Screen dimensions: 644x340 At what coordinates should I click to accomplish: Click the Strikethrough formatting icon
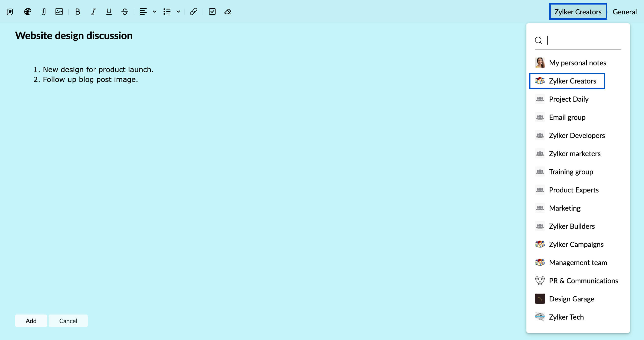pos(125,12)
